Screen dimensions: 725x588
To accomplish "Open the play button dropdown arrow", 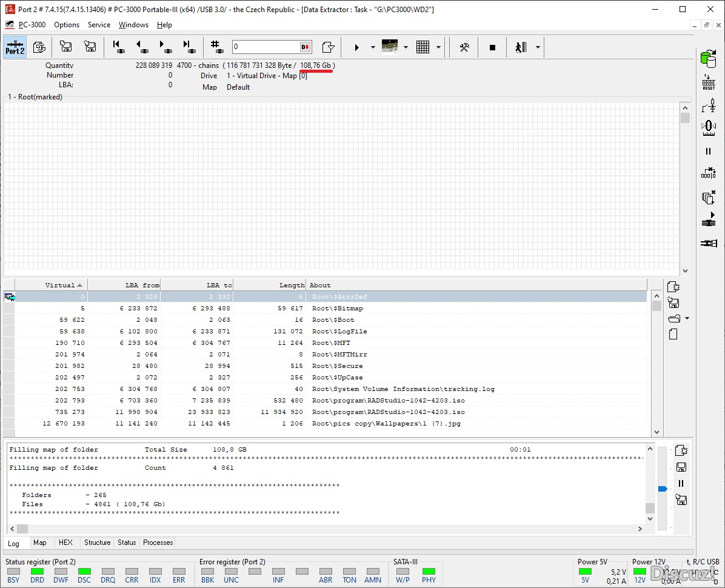I will (x=373, y=47).
